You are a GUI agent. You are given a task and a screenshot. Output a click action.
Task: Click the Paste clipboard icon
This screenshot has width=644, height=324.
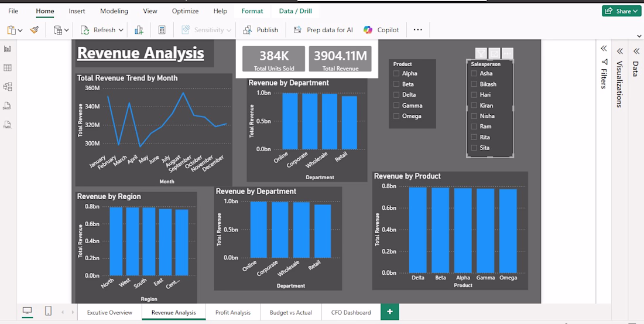click(x=12, y=30)
